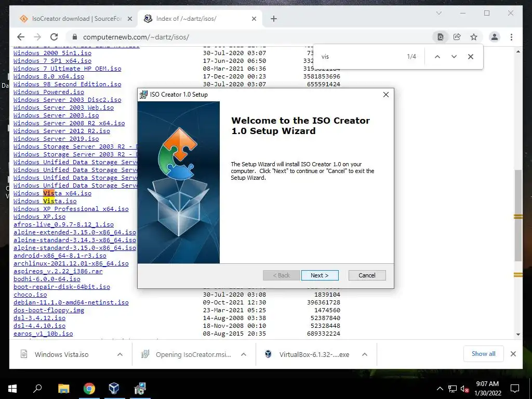Click Next in ISO Creator setup
532x399 pixels.
[320, 275]
